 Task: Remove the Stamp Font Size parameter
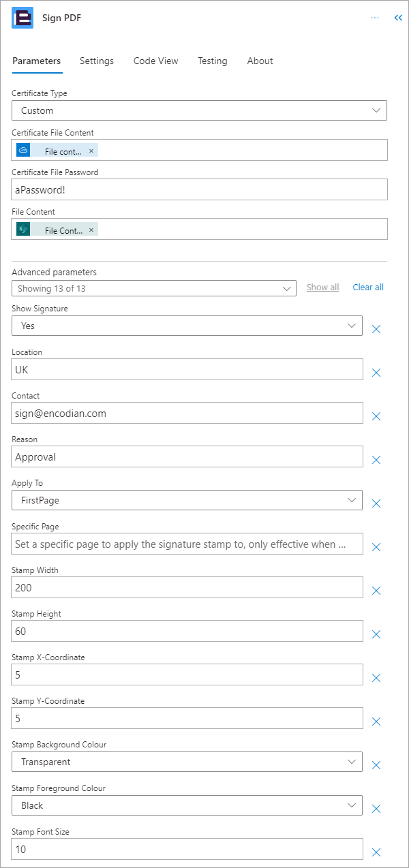376,852
